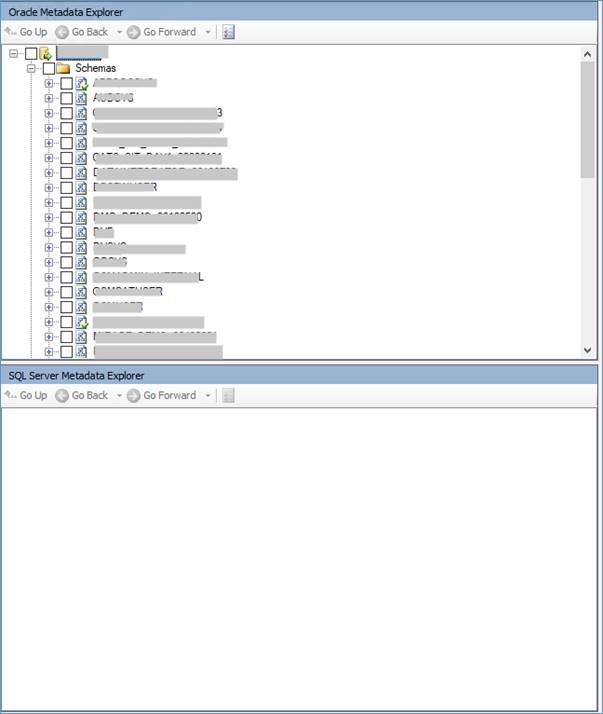Screen dimensions: 603x714
Task: Click Go Forward in SQL Server Metadata Explorer
Action: click(162, 395)
